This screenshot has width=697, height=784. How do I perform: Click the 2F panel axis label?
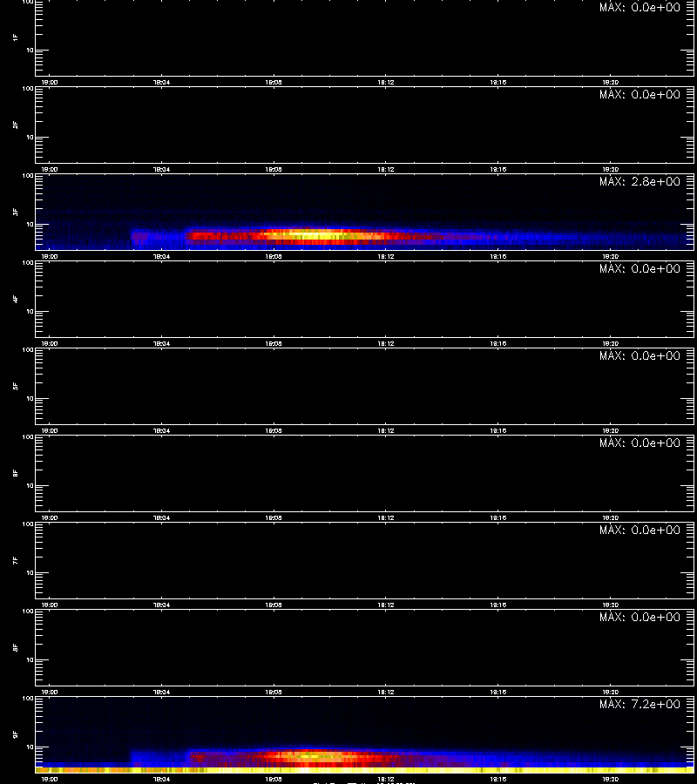16,125
